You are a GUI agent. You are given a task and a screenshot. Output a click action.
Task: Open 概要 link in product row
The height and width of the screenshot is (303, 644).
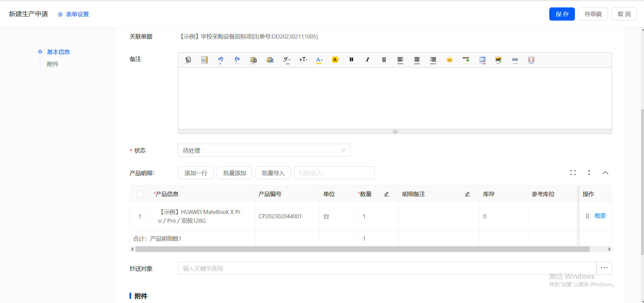pyautogui.click(x=600, y=216)
